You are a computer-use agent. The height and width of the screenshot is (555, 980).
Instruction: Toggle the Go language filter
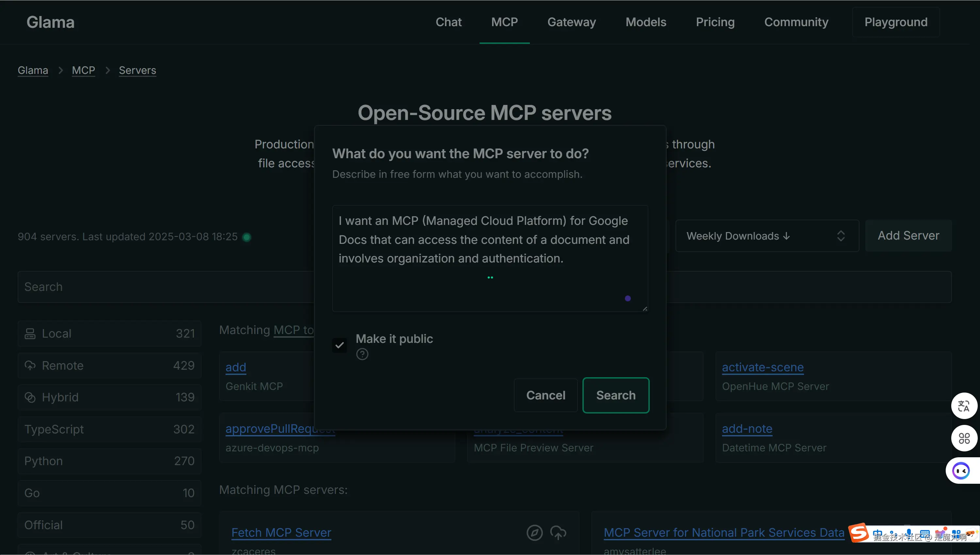pos(109,493)
